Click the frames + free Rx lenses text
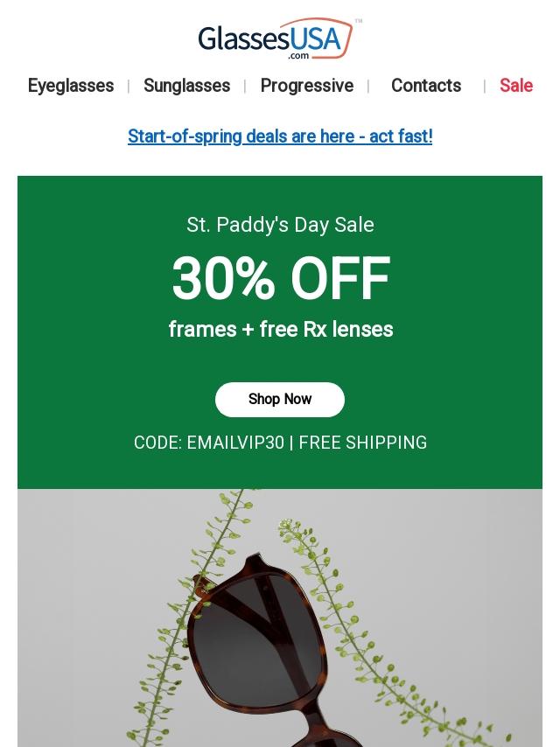 coord(280,330)
